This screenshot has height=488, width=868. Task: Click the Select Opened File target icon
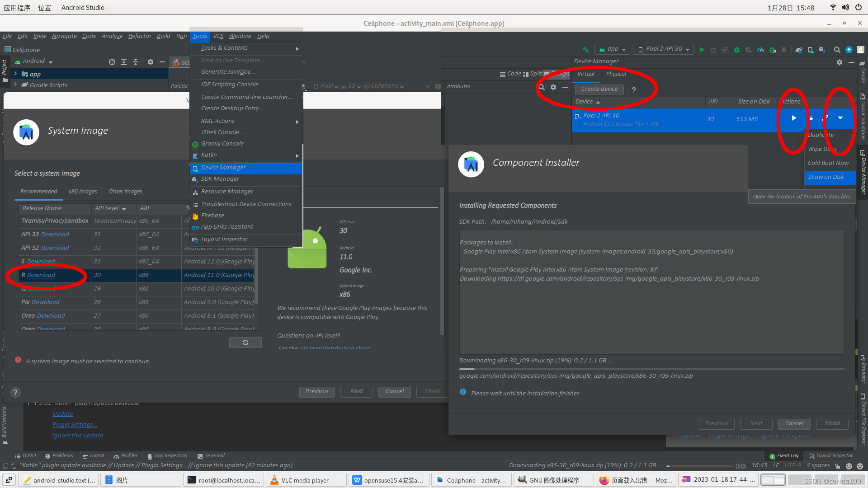112,62
